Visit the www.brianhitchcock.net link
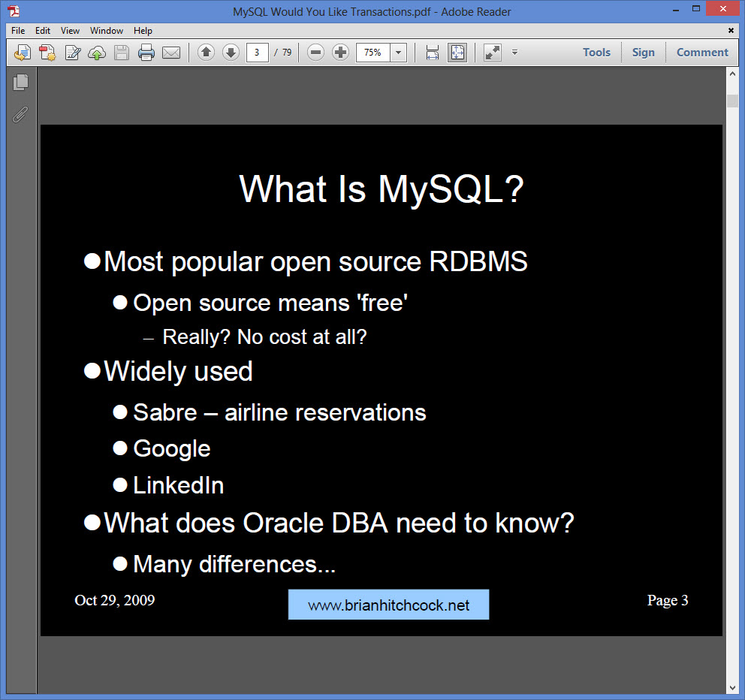The width and height of the screenshot is (745, 700). click(x=388, y=604)
